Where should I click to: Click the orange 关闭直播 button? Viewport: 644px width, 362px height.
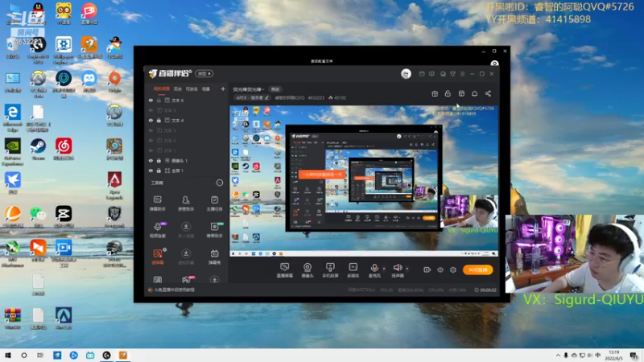coord(477,269)
